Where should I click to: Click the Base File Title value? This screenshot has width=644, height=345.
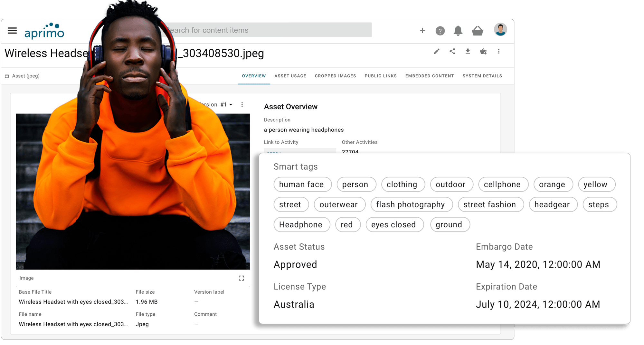pos(73,302)
